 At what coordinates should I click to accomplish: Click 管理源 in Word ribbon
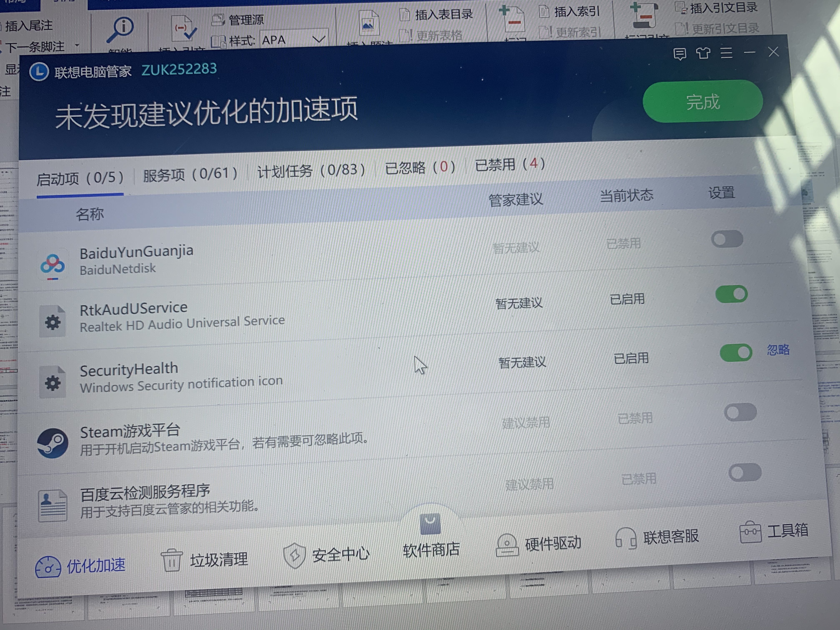(238, 20)
